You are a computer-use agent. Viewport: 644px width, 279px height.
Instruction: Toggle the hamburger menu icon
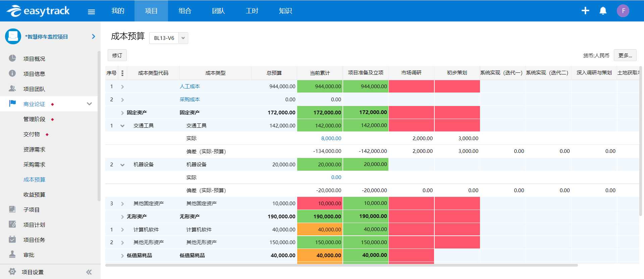click(x=91, y=12)
